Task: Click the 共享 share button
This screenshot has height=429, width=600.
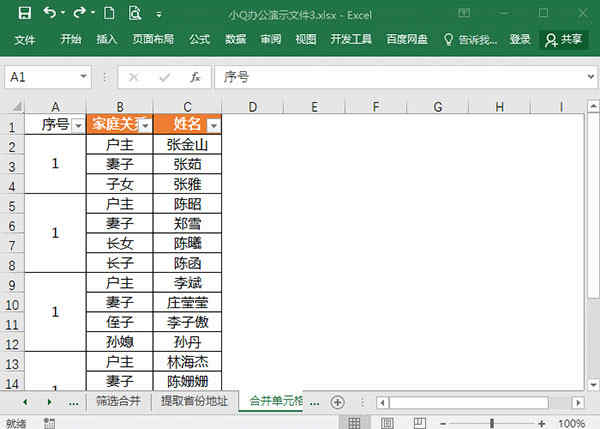Action: 564,39
